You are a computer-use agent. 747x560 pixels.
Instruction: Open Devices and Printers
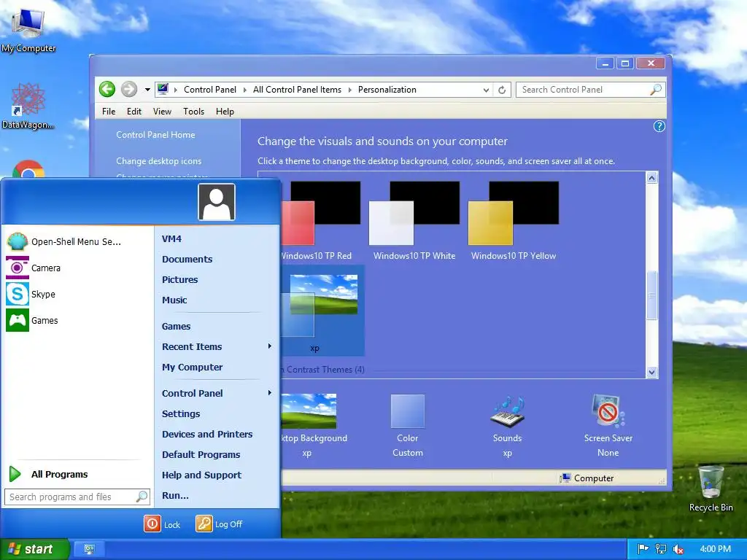[x=207, y=435]
